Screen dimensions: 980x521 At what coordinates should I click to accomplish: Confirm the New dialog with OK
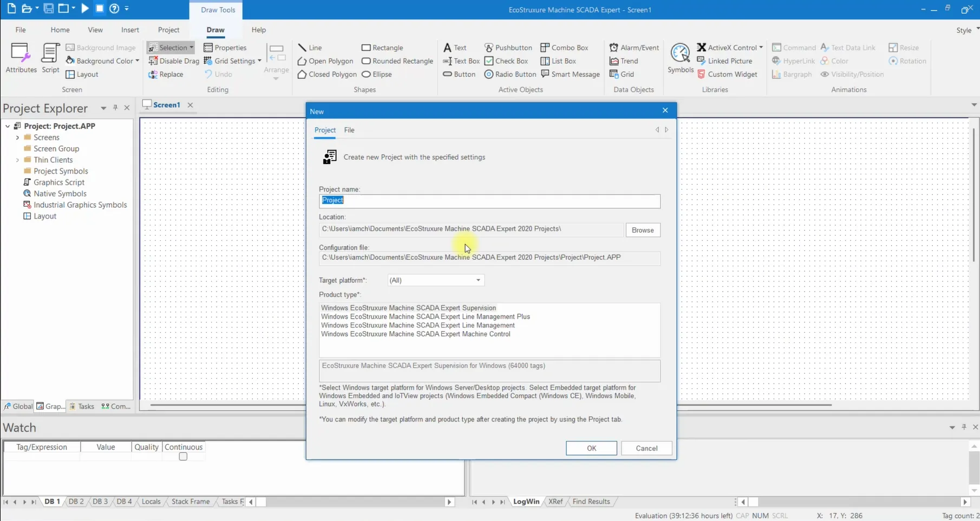click(591, 448)
